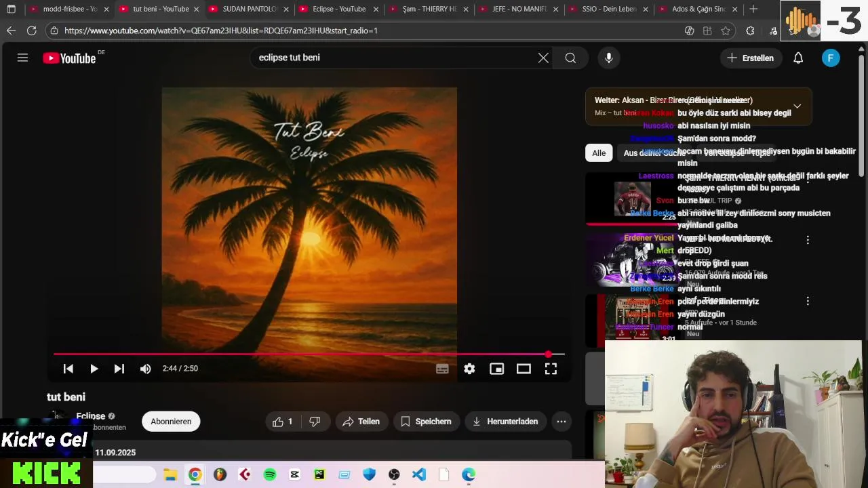The height and width of the screenshot is (488, 868).
Task: Start voice search with the microphone
Action: point(609,58)
